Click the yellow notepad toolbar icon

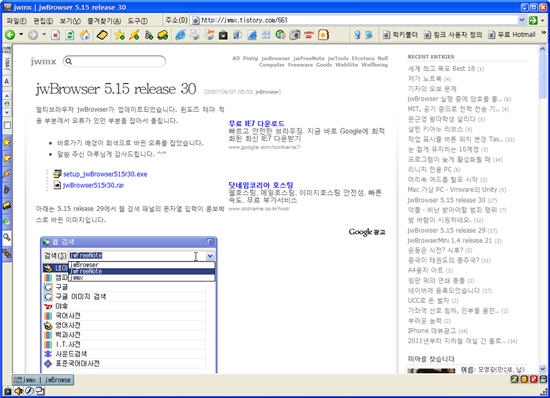pyautogui.click(x=102, y=35)
